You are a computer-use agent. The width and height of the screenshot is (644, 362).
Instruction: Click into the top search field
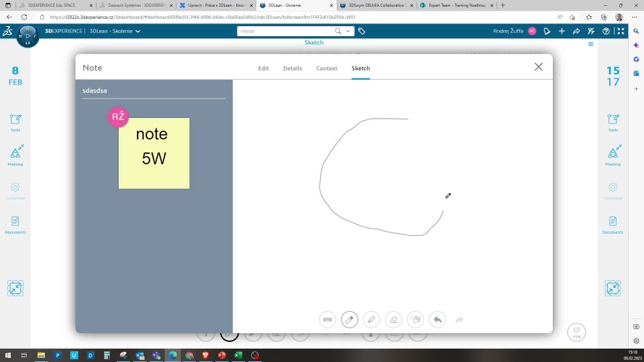(x=285, y=31)
